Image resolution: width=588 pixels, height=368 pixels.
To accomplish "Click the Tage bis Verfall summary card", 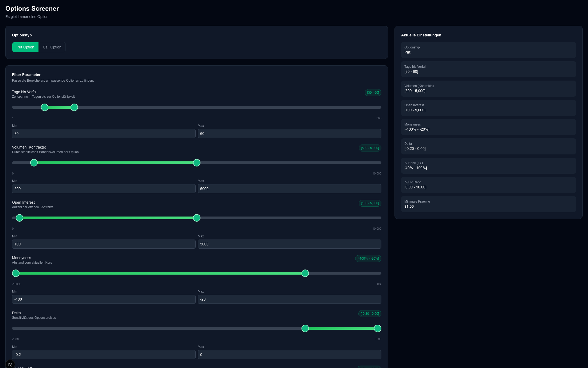I will coord(488,69).
